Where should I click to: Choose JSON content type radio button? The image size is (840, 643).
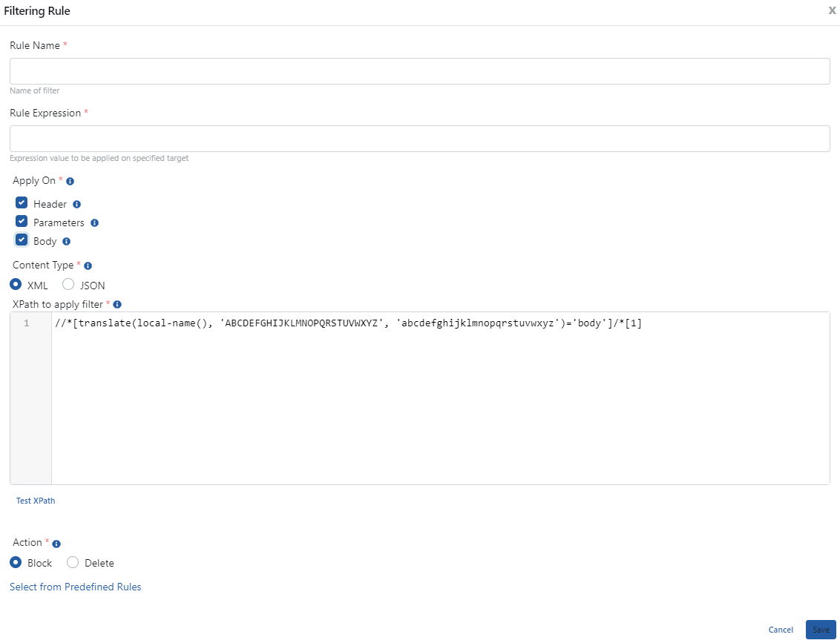coord(68,284)
